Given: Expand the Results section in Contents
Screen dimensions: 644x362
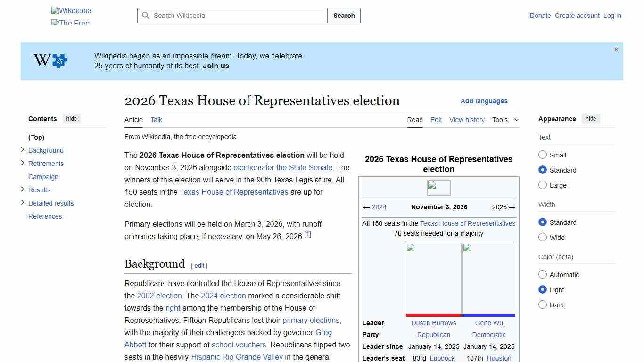Looking at the screenshot, I should (22, 189).
